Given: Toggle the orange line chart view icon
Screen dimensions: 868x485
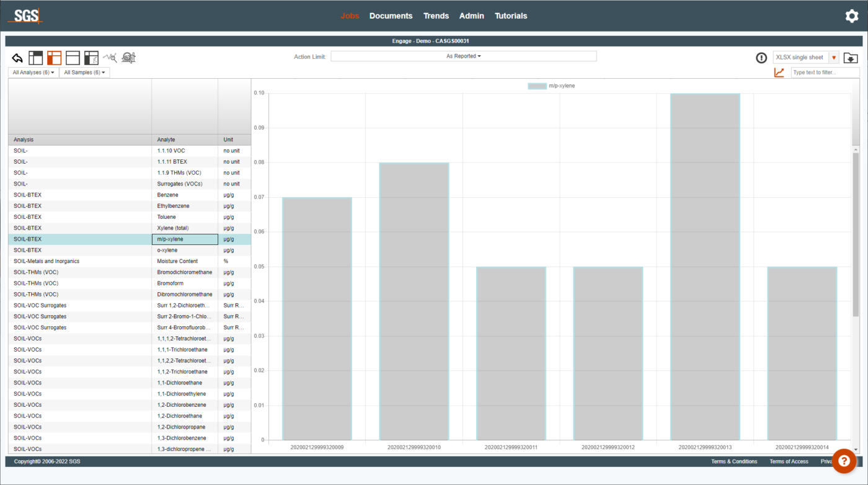Looking at the screenshot, I should tap(779, 73).
